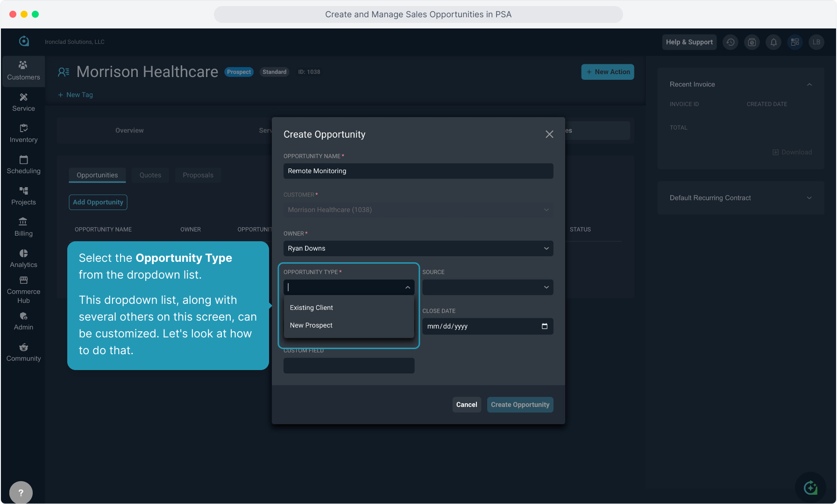Image resolution: width=837 pixels, height=504 pixels.
Task: Expand the Owner dropdown showing Ryan Downs
Action: tap(418, 248)
